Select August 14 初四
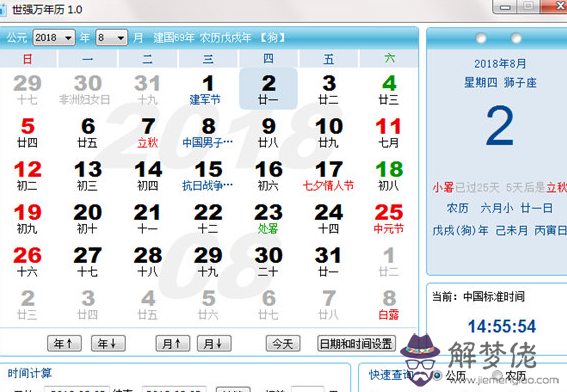Screen dimensions: 567x392 click(x=148, y=175)
